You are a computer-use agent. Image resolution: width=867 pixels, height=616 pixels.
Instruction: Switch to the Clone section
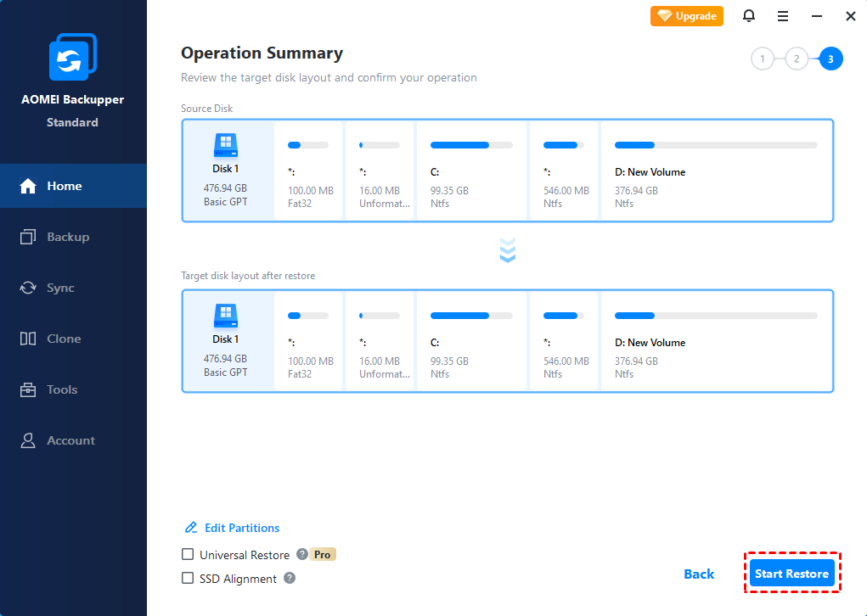point(73,339)
